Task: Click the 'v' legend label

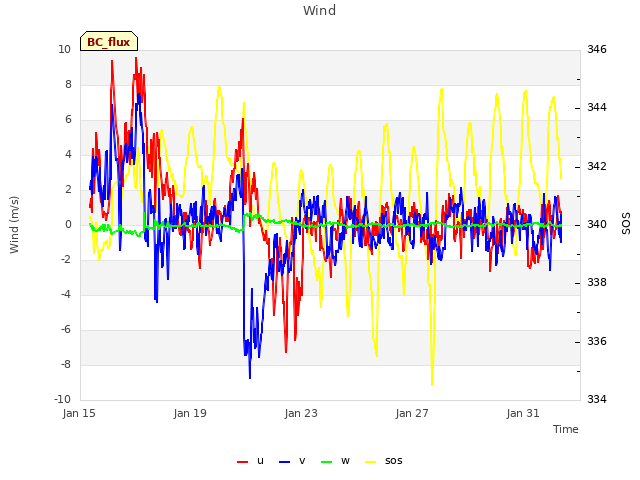Action: 302,461
